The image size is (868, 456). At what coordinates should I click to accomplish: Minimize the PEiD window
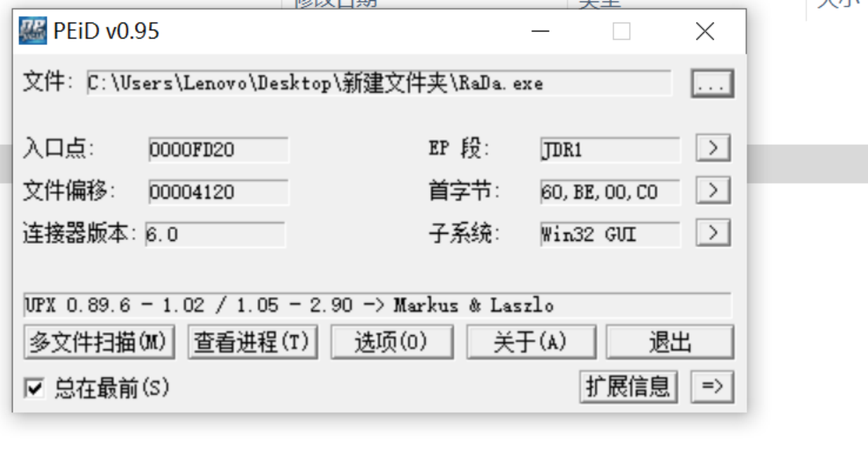point(540,31)
